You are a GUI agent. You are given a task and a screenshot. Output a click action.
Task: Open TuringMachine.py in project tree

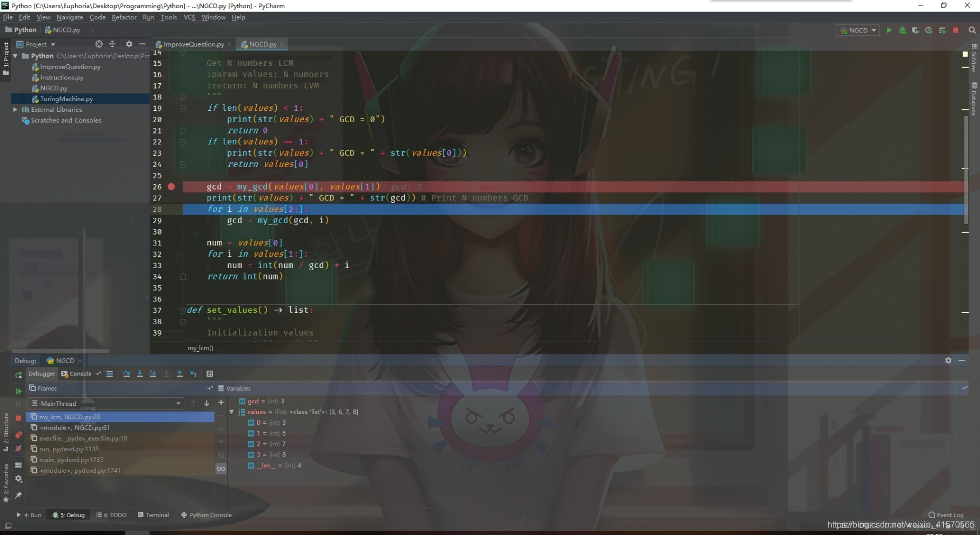point(66,99)
